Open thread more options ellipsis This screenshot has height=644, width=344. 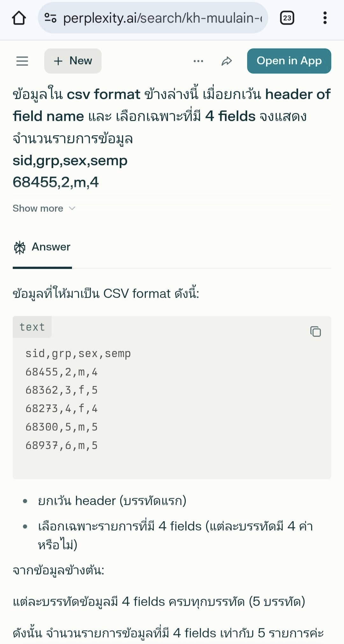pos(198,61)
